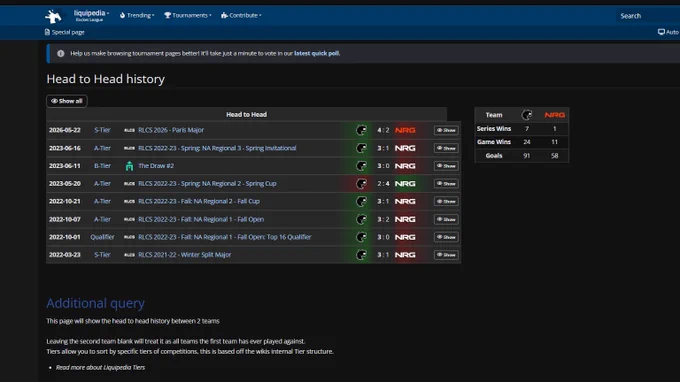Screen dimensions: 680x382
Task: Click the Series Wins row label
Action: (x=494, y=129)
